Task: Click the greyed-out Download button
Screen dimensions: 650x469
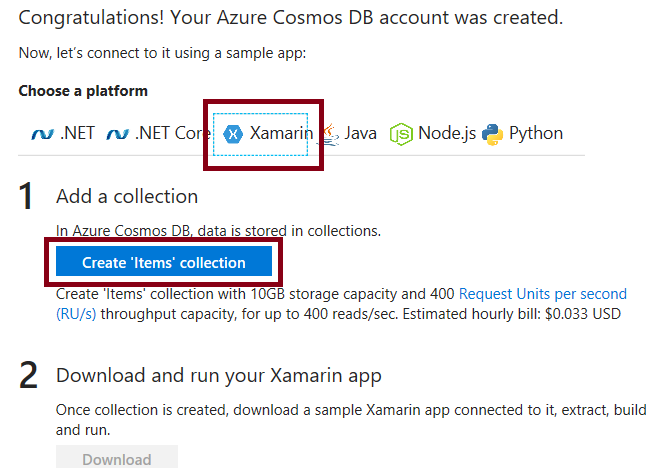Action: coord(116,459)
